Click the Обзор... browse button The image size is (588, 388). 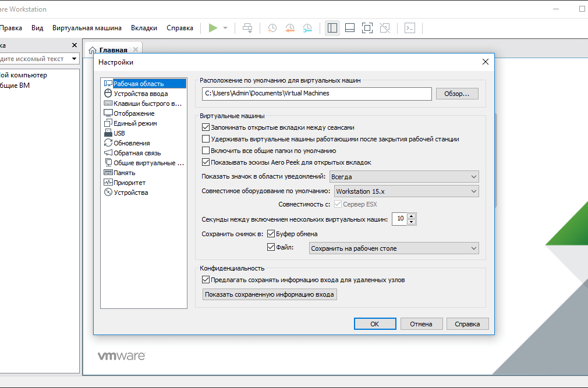[x=457, y=94]
